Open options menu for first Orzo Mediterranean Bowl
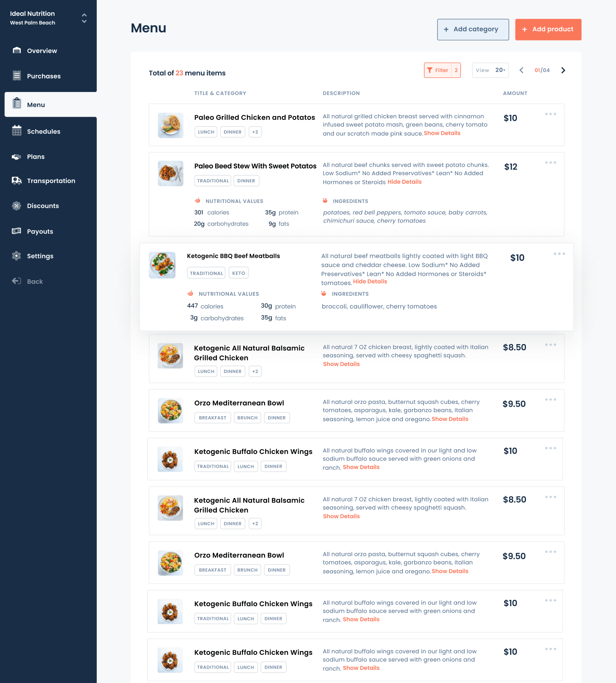 [x=551, y=399]
